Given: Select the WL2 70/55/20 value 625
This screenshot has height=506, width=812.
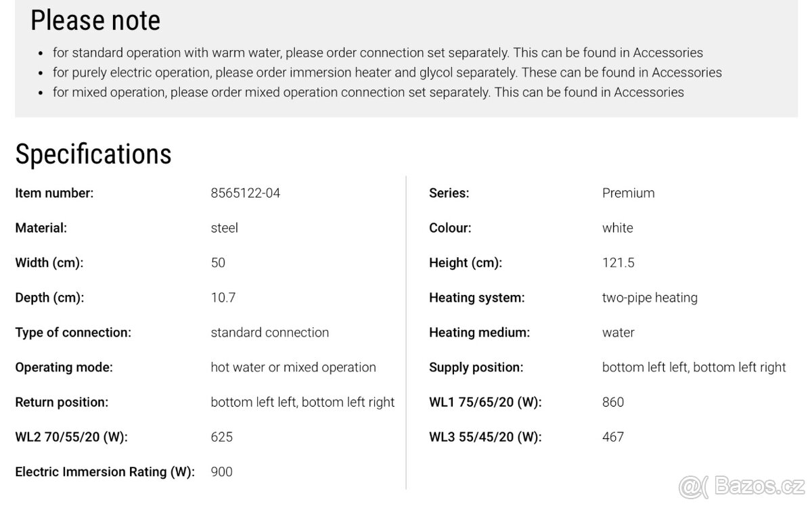Looking at the screenshot, I should (x=222, y=437).
